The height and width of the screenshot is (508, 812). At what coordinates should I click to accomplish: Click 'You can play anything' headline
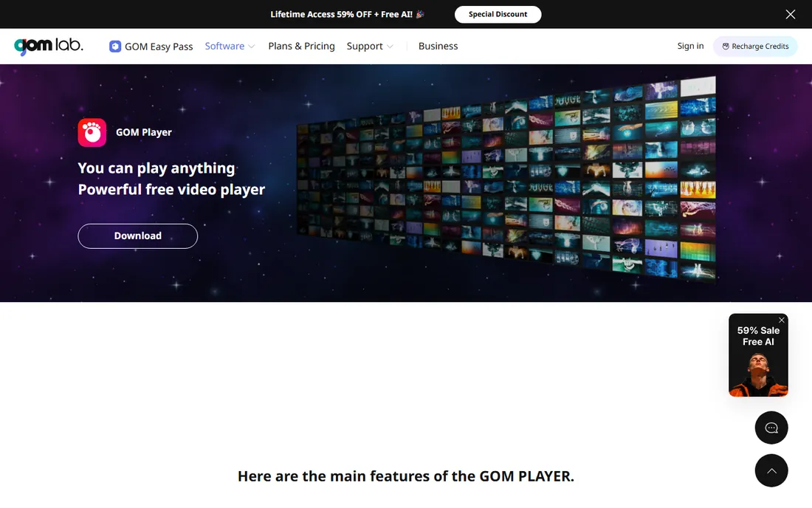pos(156,168)
